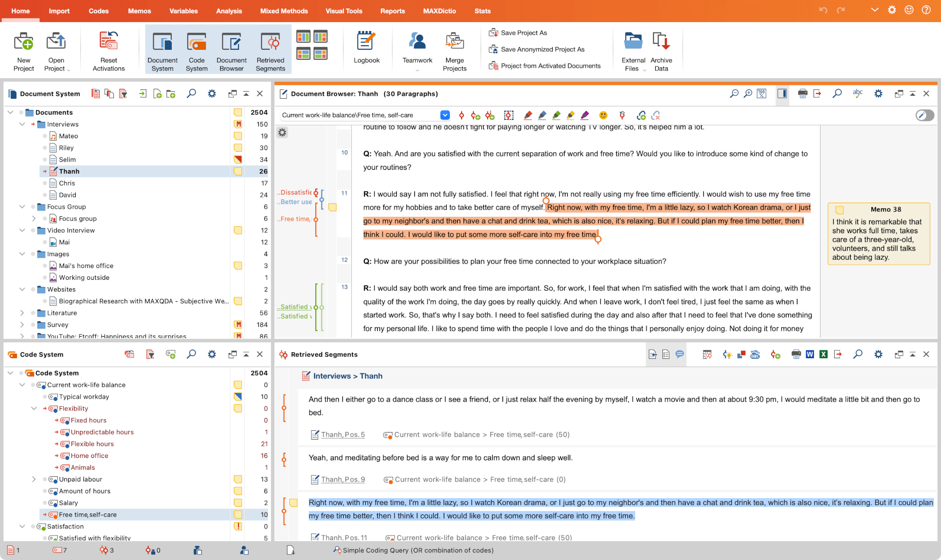Select the Thanh document

(69, 172)
